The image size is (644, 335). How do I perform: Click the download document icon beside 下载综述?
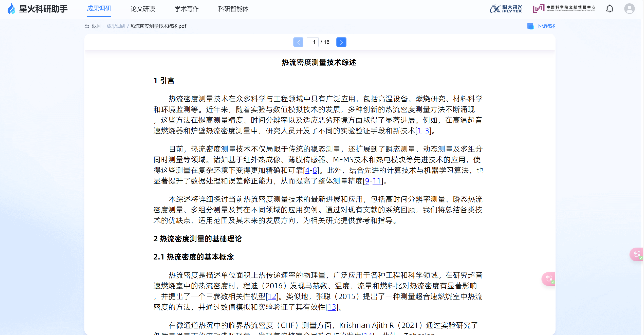tap(530, 26)
